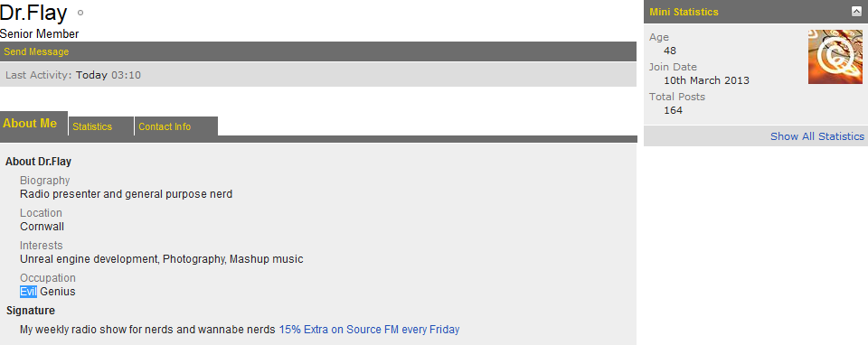868x345 pixels.
Task: Click the Interests text line
Action: click(162, 258)
